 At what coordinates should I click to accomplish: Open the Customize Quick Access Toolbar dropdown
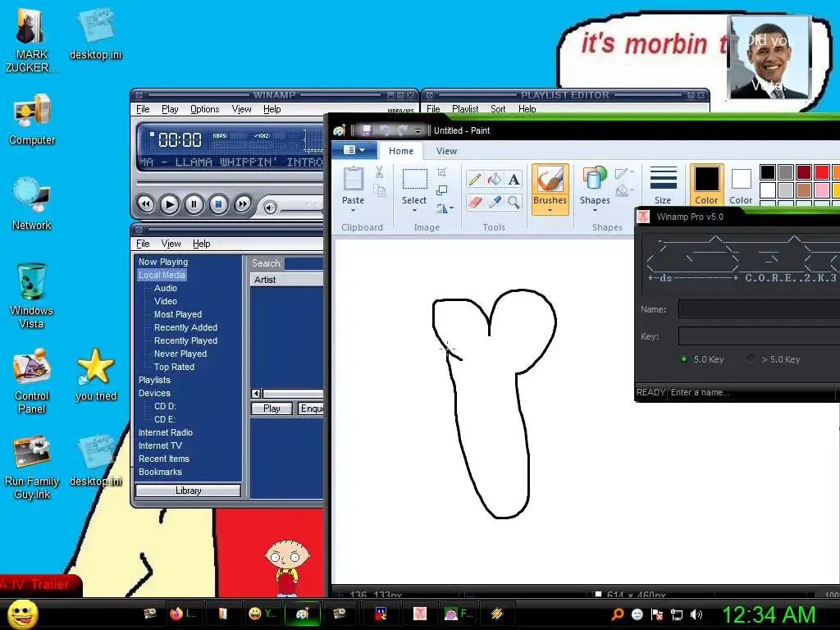tap(418, 130)
